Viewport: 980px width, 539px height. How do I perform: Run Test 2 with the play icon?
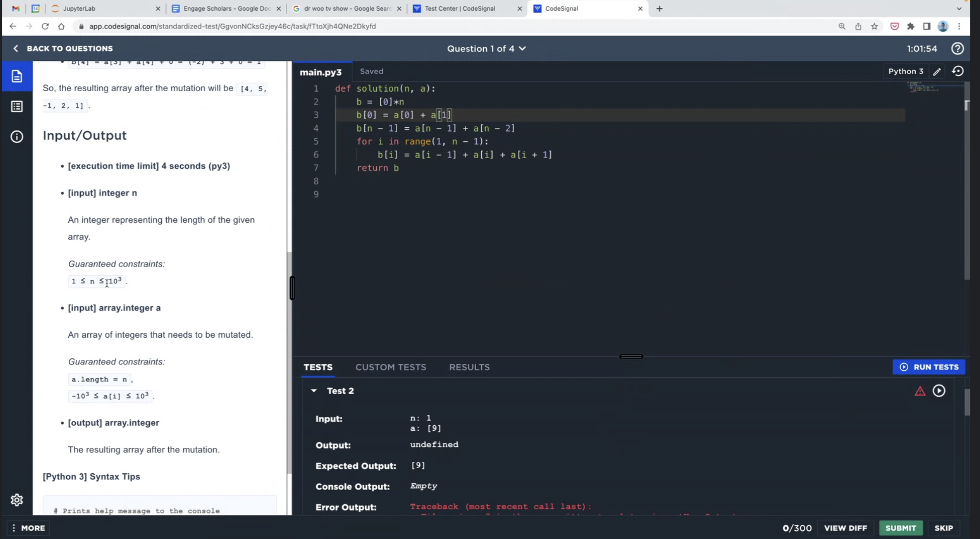939,391
